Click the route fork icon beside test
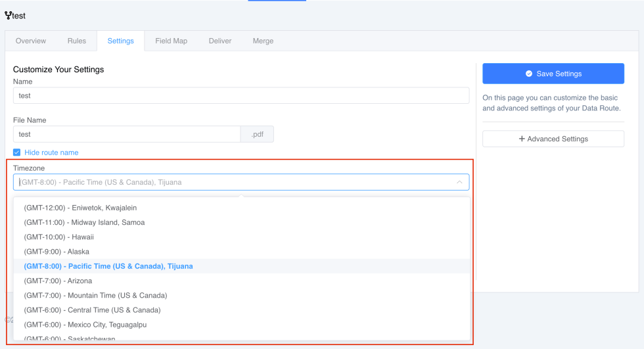Viewport: 644px width, 349px height. pos(8,16)
